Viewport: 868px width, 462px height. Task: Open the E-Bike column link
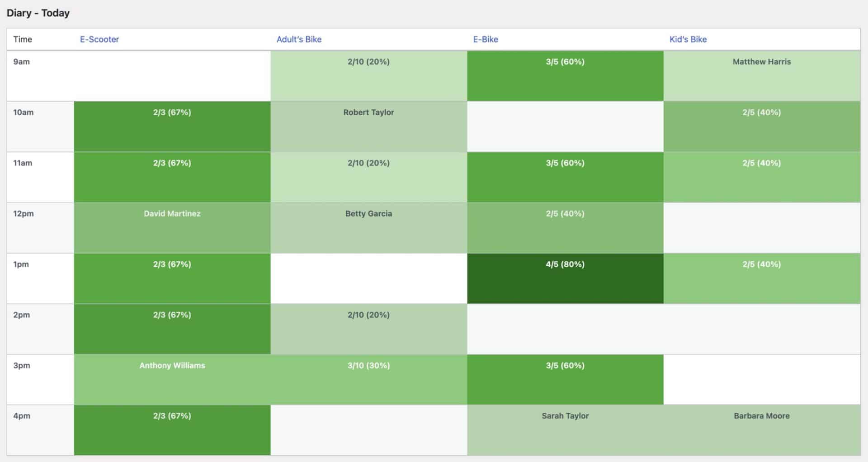coord(486,39)
